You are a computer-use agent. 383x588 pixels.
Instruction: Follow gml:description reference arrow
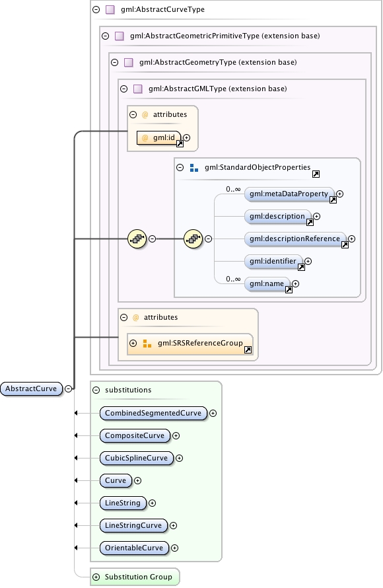click(310, 223)
